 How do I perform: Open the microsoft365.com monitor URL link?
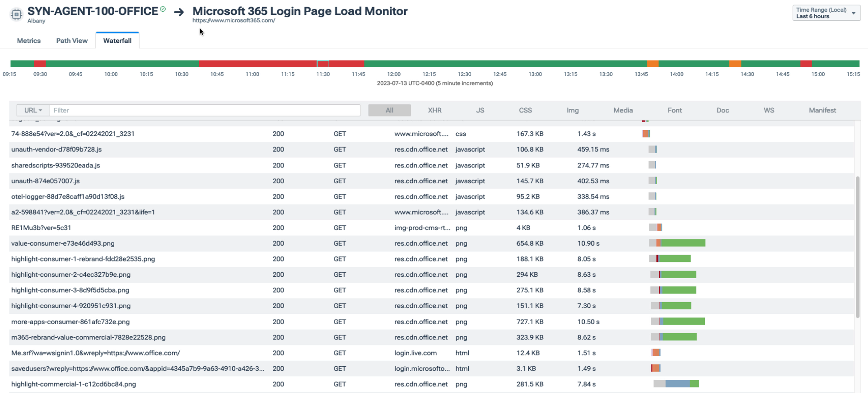(x=234, y=20)
